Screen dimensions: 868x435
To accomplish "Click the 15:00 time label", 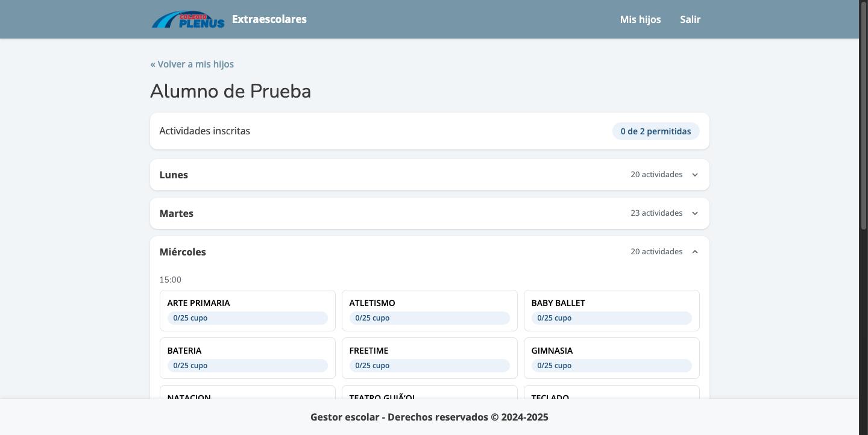I will click(171, 280).
